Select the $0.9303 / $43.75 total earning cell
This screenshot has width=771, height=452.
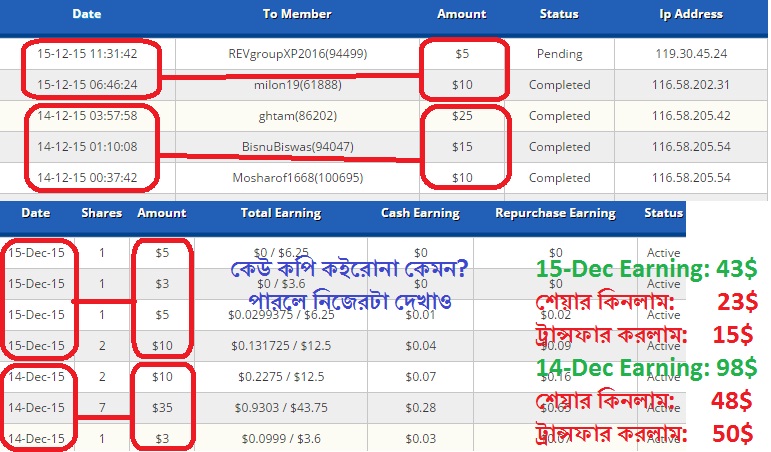(x=280, y=408)
